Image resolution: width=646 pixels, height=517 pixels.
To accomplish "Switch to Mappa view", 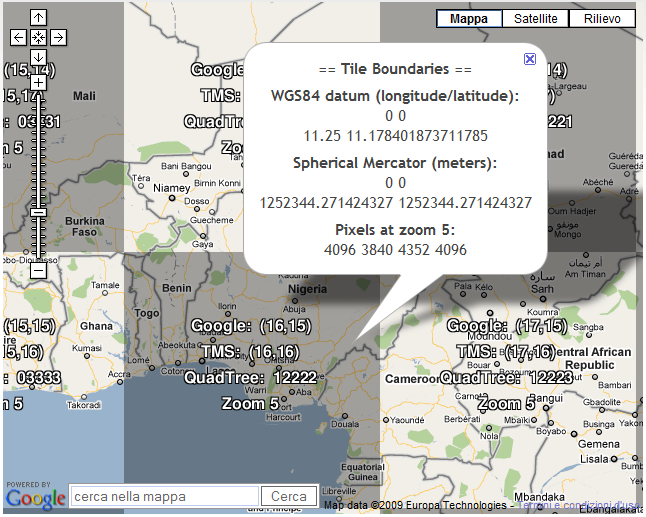I will click(469, 19).
